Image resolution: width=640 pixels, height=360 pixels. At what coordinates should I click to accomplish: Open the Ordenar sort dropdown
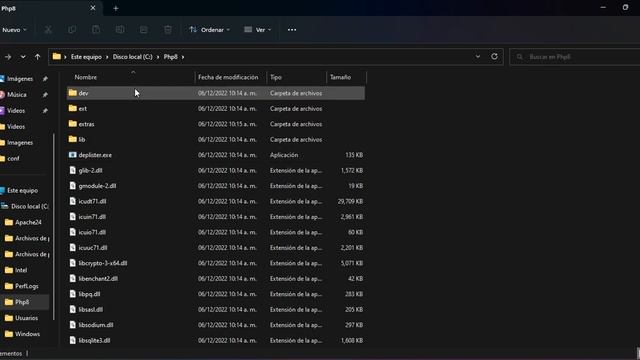[x=209, y=30]
